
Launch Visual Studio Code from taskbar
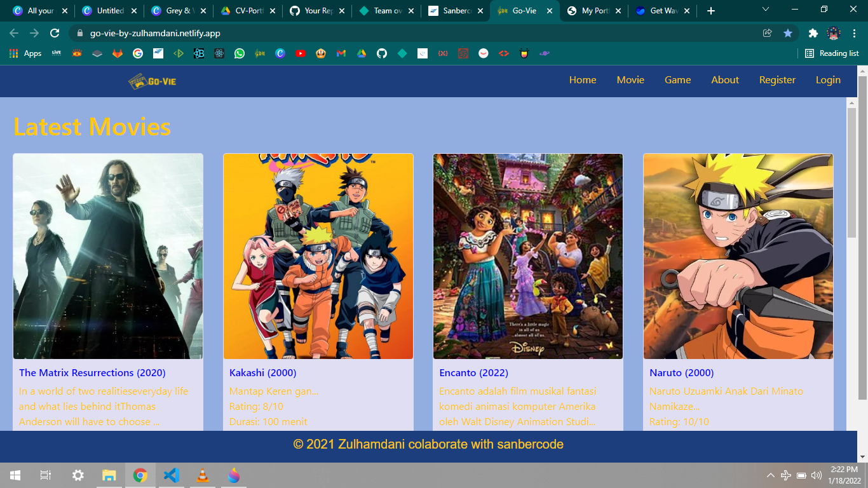172,475
